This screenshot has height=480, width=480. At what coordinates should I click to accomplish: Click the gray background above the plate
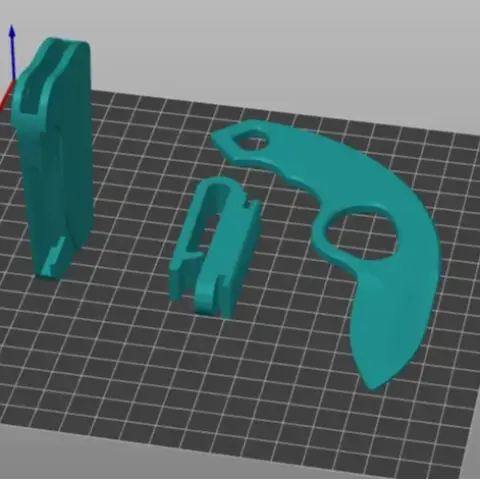(x=267, y=50)
